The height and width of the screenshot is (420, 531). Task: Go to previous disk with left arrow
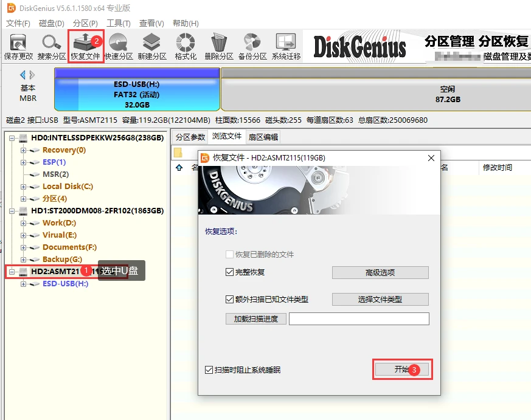pyautogui.click(x=23, y=75)
